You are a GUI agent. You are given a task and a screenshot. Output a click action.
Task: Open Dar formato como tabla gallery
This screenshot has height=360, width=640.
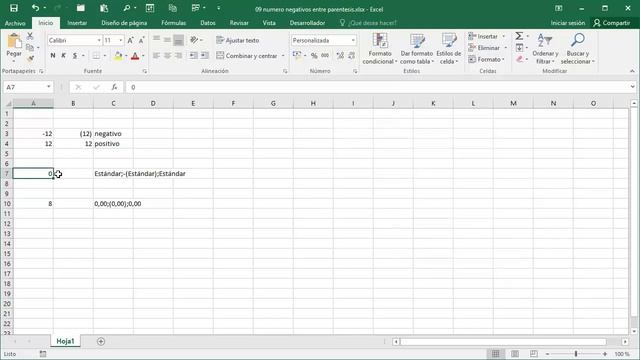416,49
